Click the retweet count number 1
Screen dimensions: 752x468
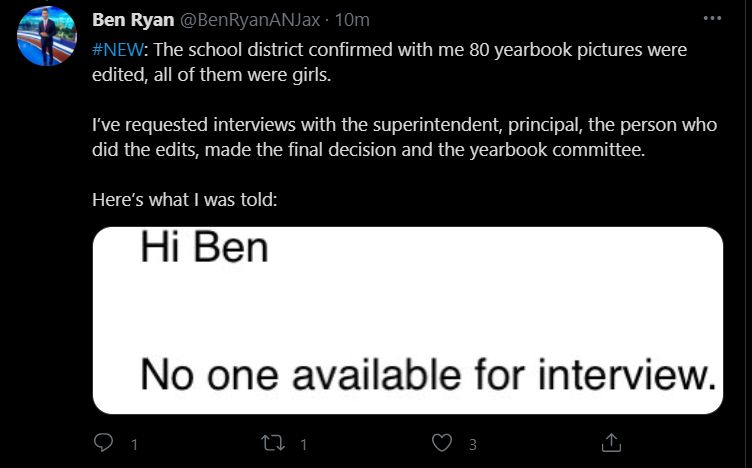tap(304, 445)
